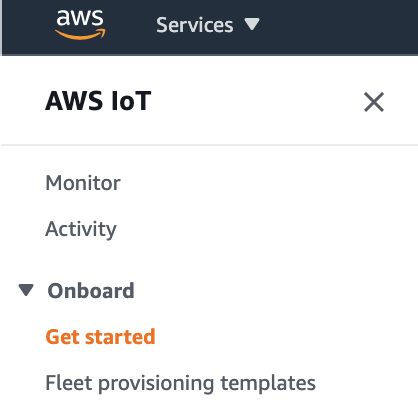Return to the console home via the aws icon
This screenshot has height=416, width=418.
tap(80, 25)
